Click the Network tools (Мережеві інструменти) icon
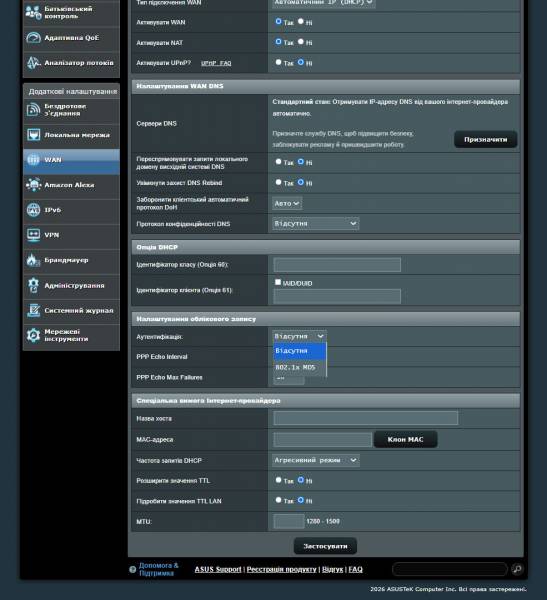This screenshot has height=600, width=547. 33,336
